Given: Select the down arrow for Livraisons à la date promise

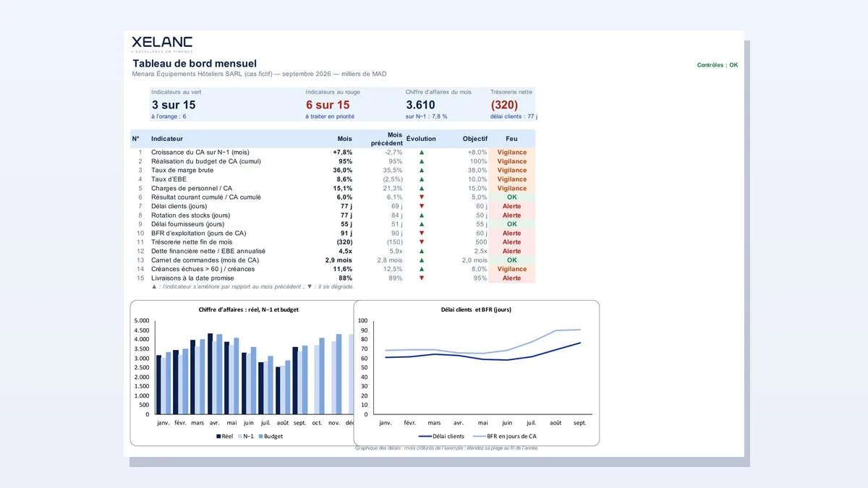Looking at the screenshot, I should coord(422,278).
